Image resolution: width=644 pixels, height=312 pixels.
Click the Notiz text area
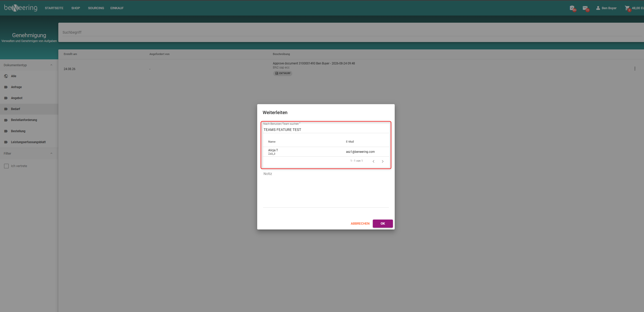326,189
